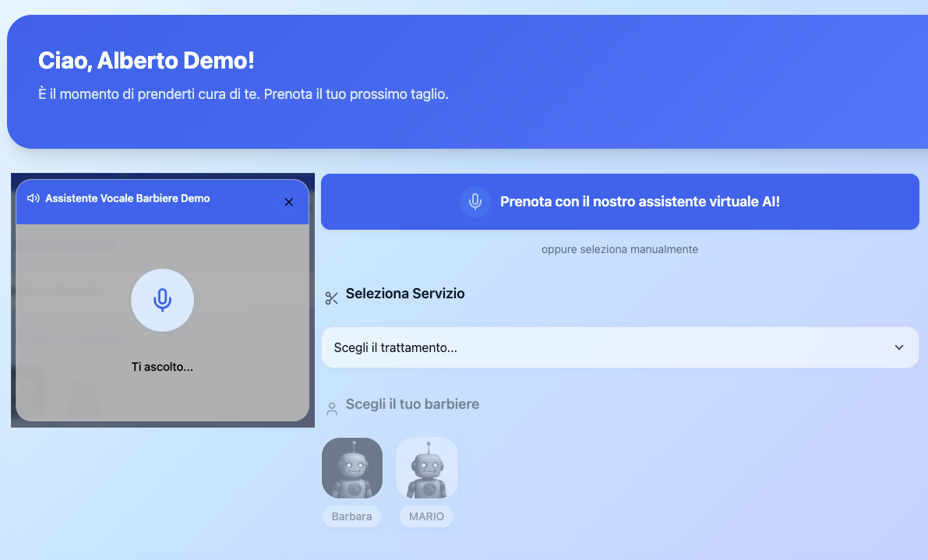
Task: Click the oppure seleziona manualmente text
Action: pos(619,249)
